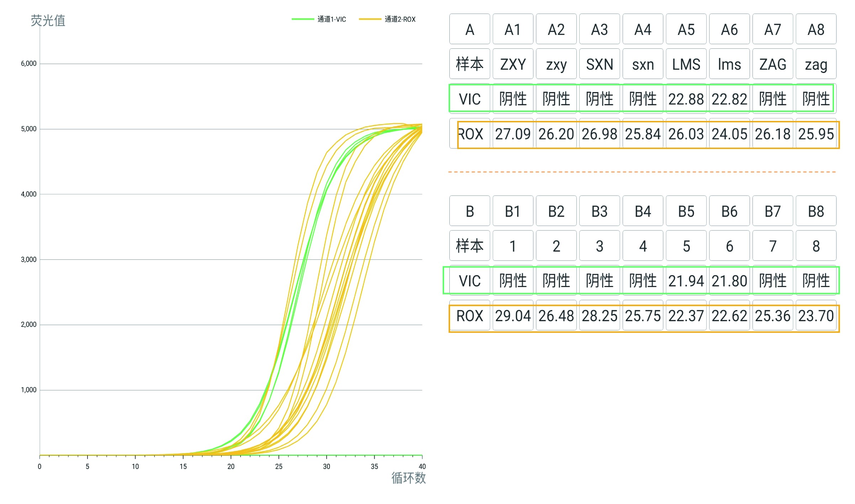Click VIC value 21.80 in B6
The image size is (855, 504).
tap(729, 281)
